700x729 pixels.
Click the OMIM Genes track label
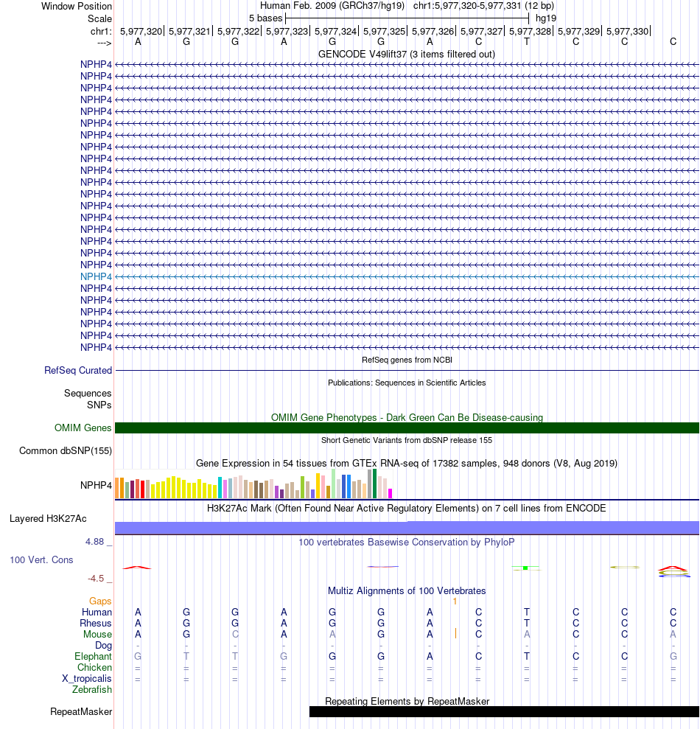tap(83, 428)
